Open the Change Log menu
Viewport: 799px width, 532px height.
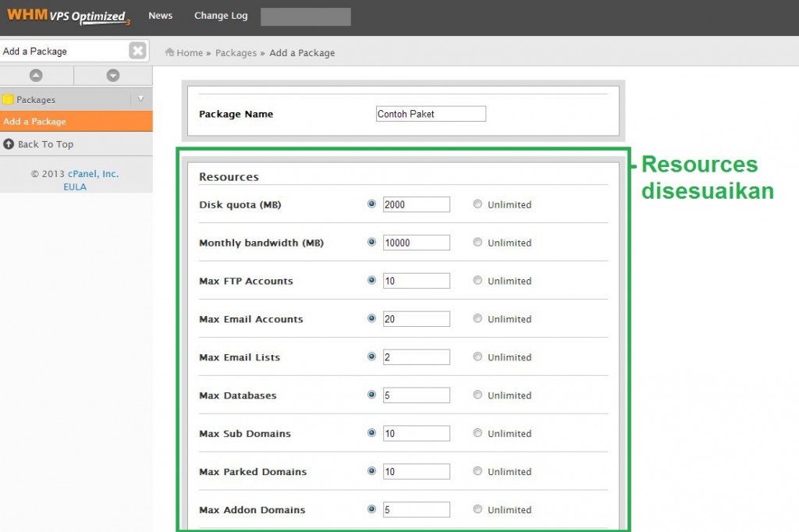(x=220, y=16)
